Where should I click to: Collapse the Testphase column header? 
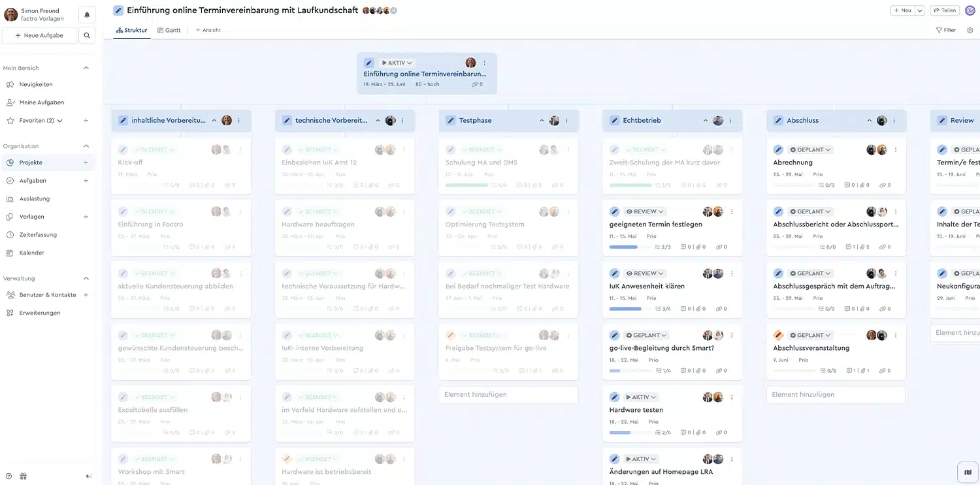coord(541,120)
